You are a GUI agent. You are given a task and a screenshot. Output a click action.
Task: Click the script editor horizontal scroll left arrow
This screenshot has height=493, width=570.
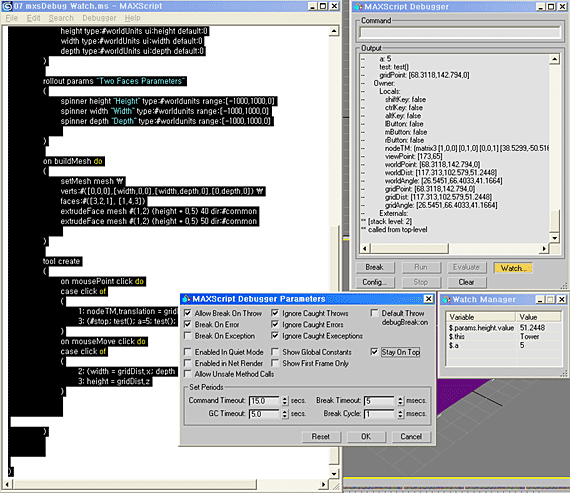[x=7, y=484]
